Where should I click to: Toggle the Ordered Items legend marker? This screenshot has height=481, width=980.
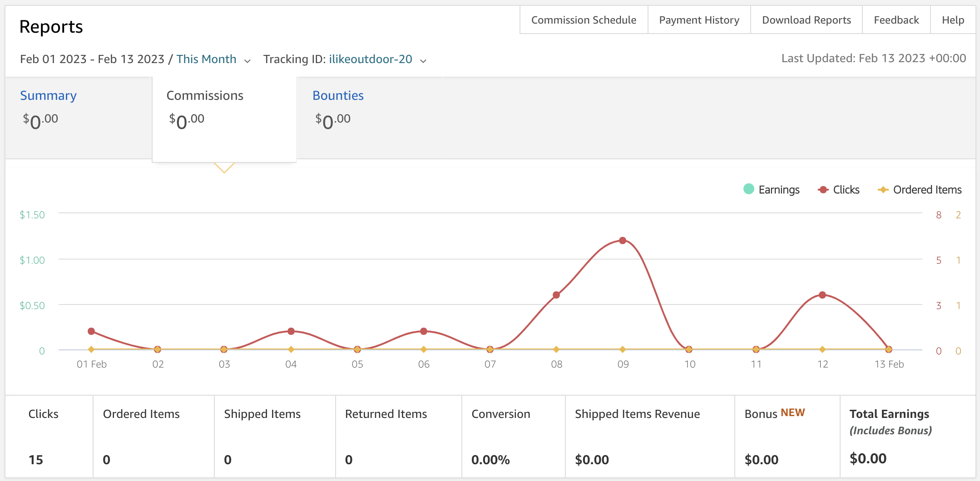point(883,190)
